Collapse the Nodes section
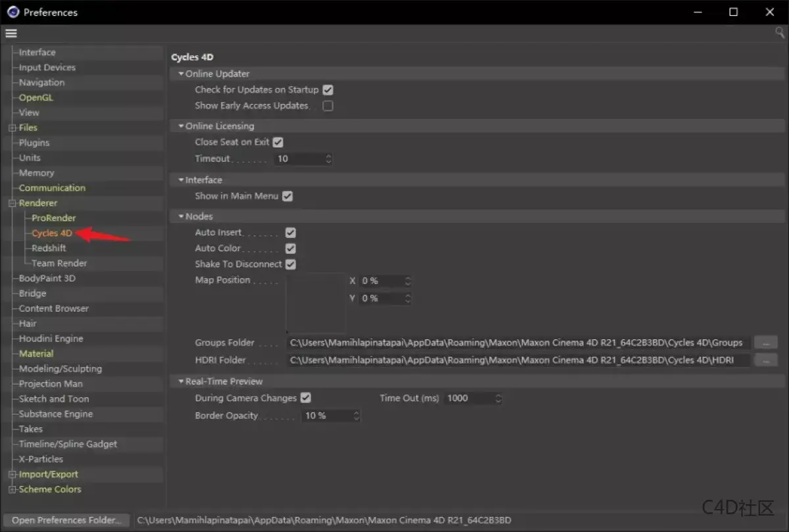789x532 pixels. coord(181,216)
